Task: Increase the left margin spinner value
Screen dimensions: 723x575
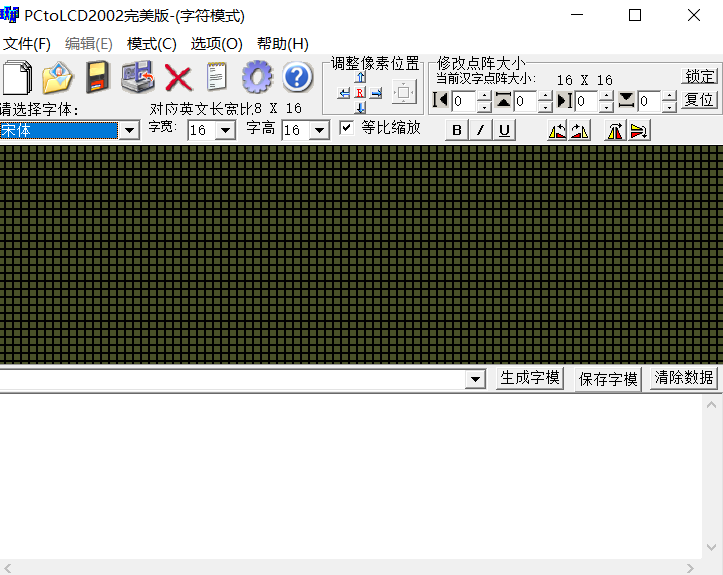Action: (x=484, y=95)
